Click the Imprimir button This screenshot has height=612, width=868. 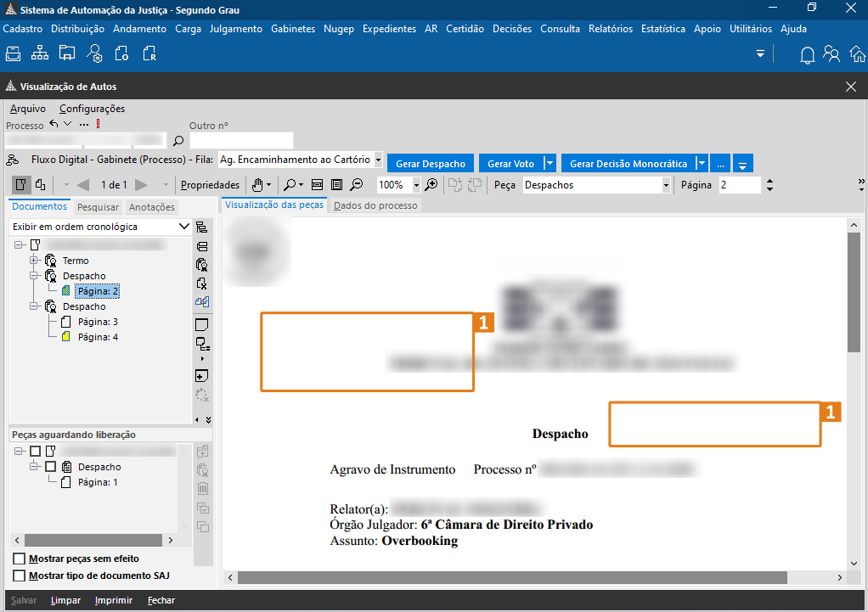click(114, 600)
